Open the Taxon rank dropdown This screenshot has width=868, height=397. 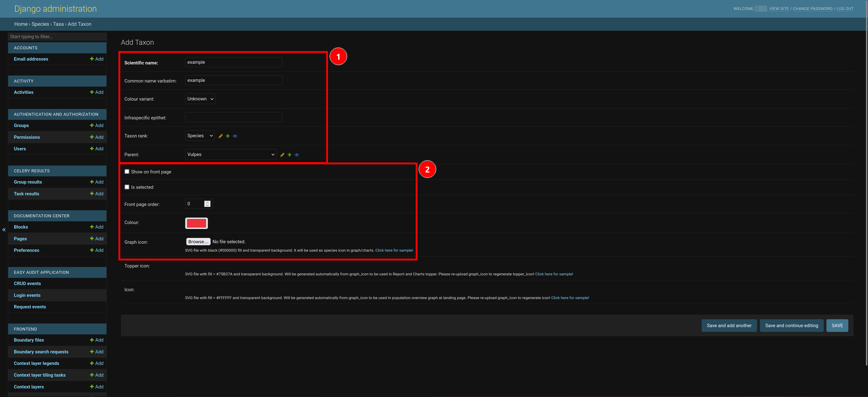pyautogui.click(x=200, y=135)
